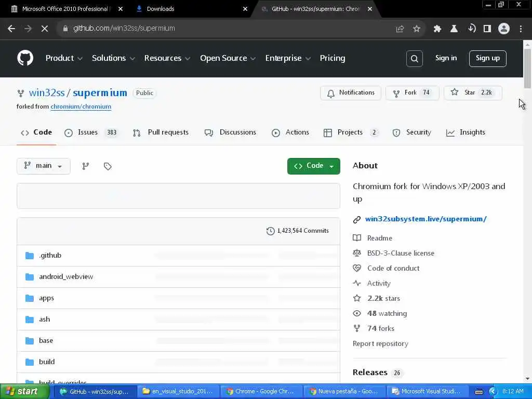Star the repository
The image size is (532, 399).
473,93
